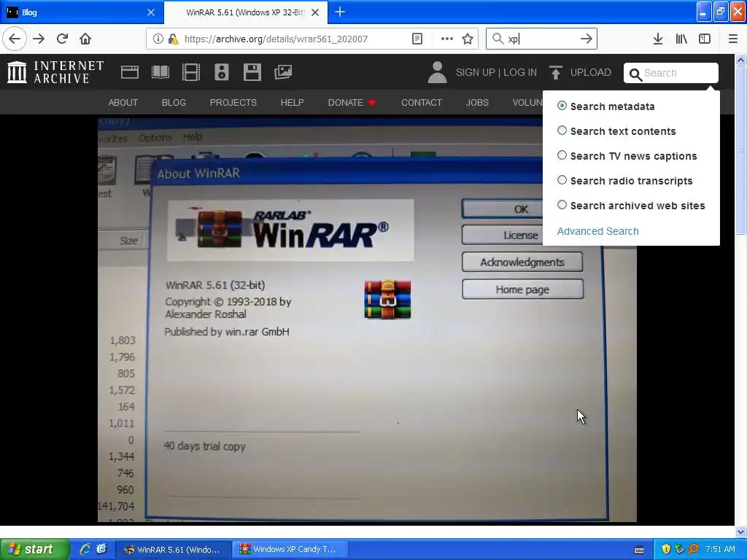Viewport: 747px width, 560px height.
Task: Switch to Windows XP Candy taskbar window
Action: pos(290,550)
